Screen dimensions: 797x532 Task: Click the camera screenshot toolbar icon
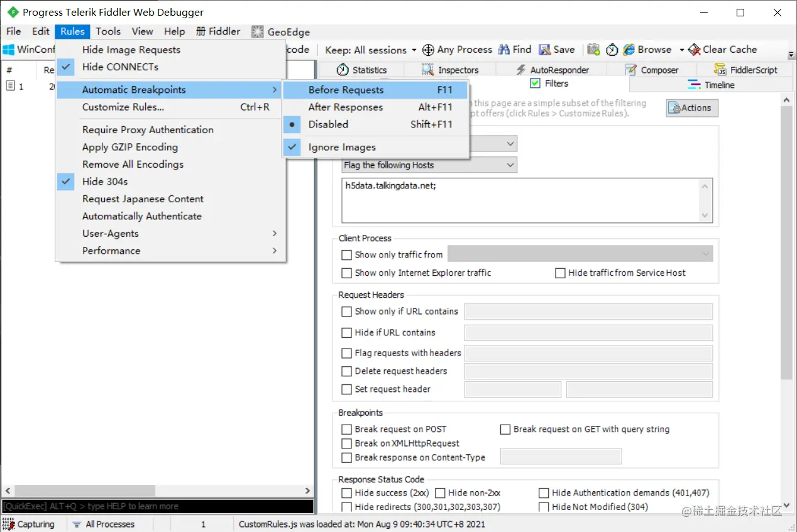(593, 50)
